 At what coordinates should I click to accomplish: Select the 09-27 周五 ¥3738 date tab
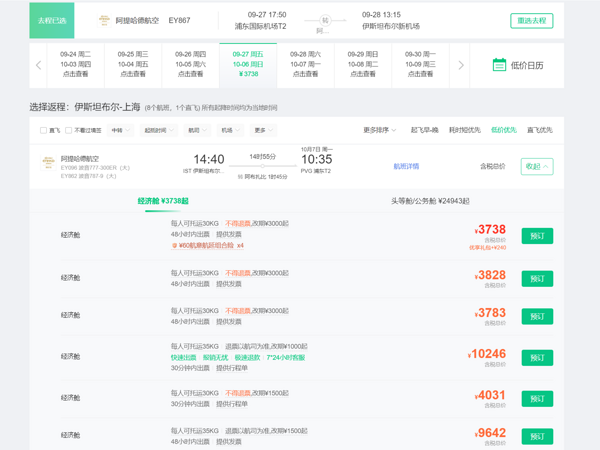(248, 65)
